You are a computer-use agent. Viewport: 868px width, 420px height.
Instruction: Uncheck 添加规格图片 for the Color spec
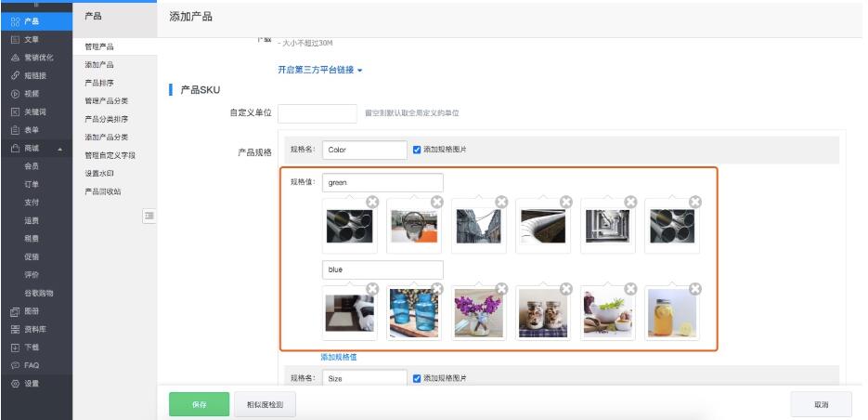[417, 149]
